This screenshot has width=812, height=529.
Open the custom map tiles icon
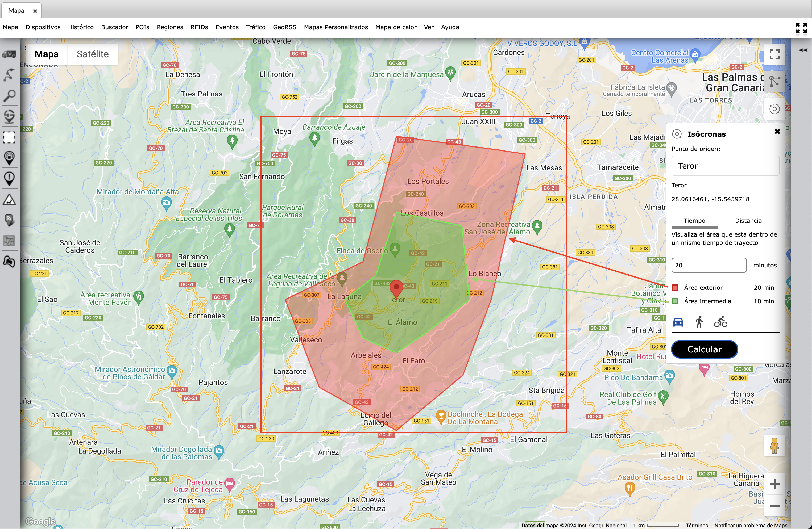[x=9, y=241]
